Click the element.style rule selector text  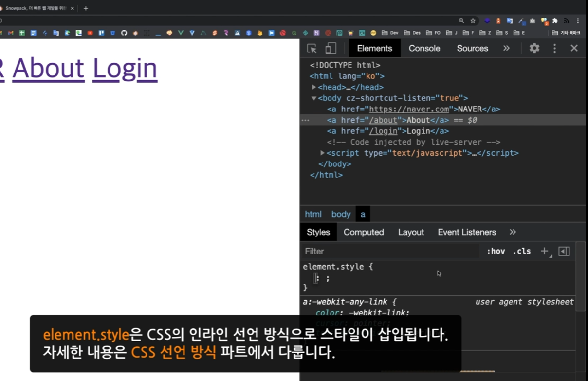coord(333,267)
